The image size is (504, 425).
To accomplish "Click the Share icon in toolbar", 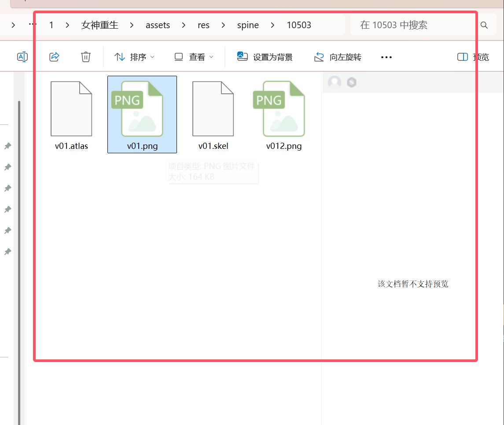I will pos(54,57).
